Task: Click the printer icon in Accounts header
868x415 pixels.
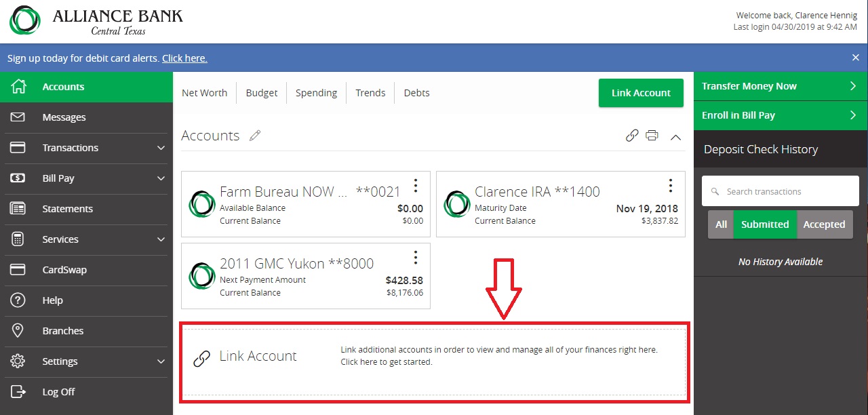Action: [x=652, y=136]
